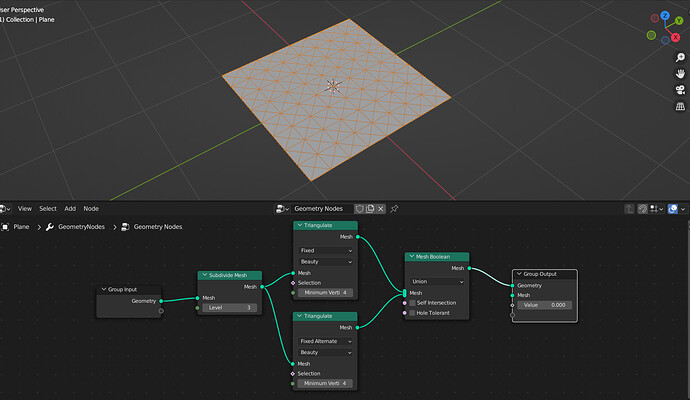The width and height of the screenshot is (690, 400).
Task: Click the node tree icon in breadcrumbs
Action: 125,227
